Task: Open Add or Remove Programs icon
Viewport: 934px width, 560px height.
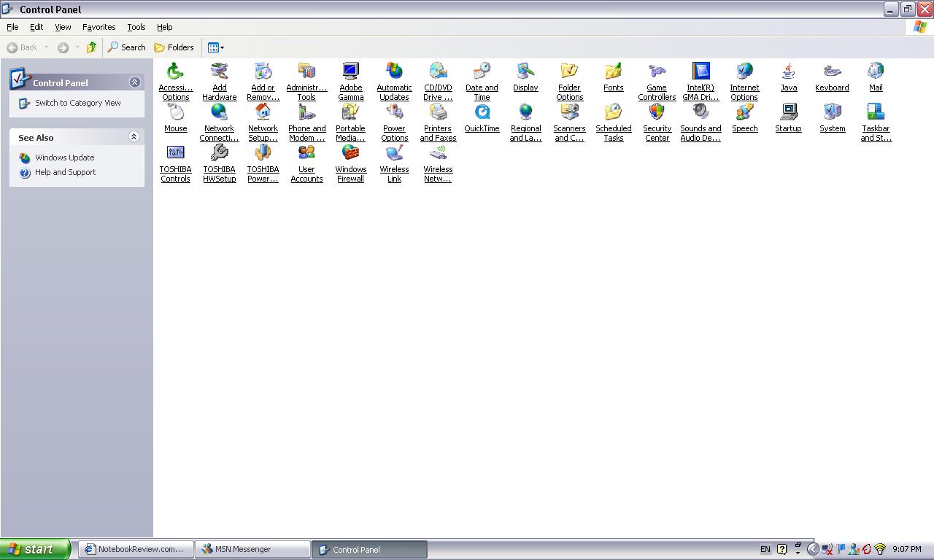Action: coord(263,71)
